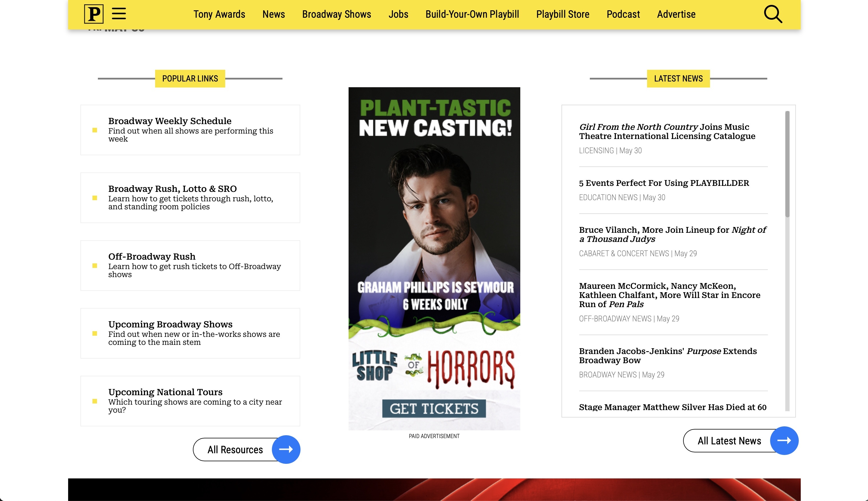Click the Playbill P logo
The height and width of the screenshot is (501, 868).
pos(94,14)
